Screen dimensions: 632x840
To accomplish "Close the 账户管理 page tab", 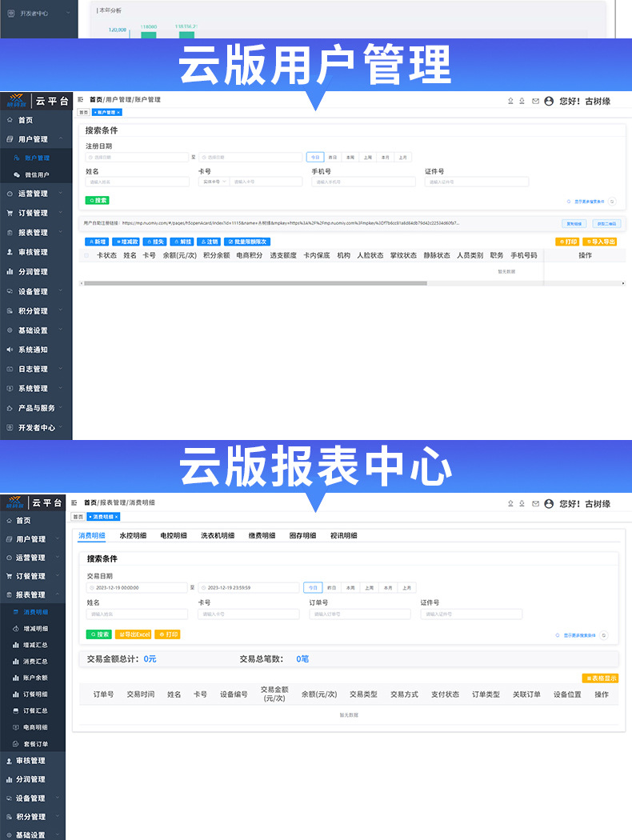I will 118,113.
